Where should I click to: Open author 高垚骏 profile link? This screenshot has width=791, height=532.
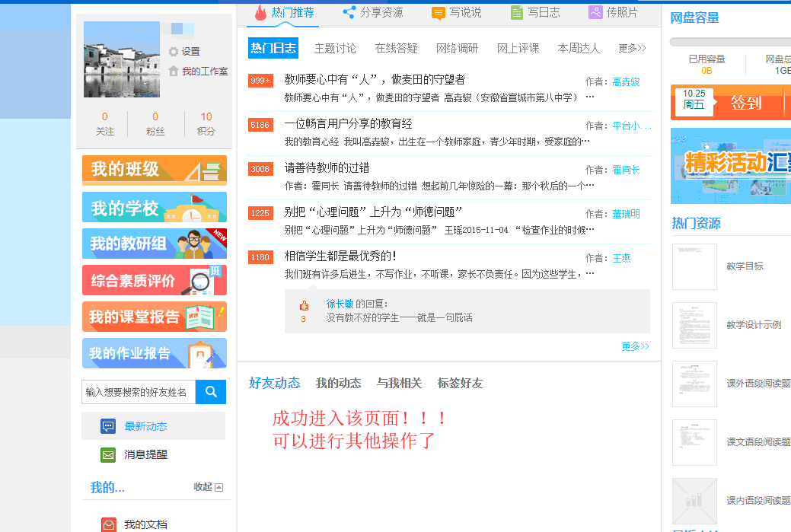click(x=626, y=81)
